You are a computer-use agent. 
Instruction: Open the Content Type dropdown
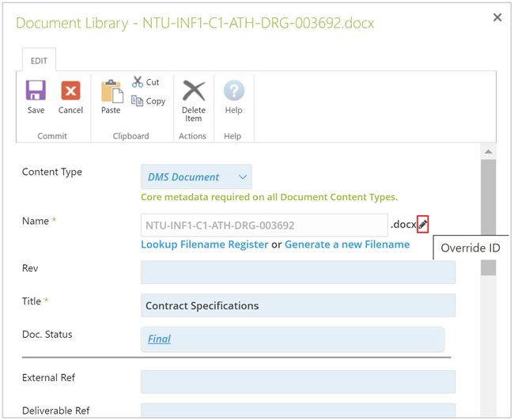[196, 177]
